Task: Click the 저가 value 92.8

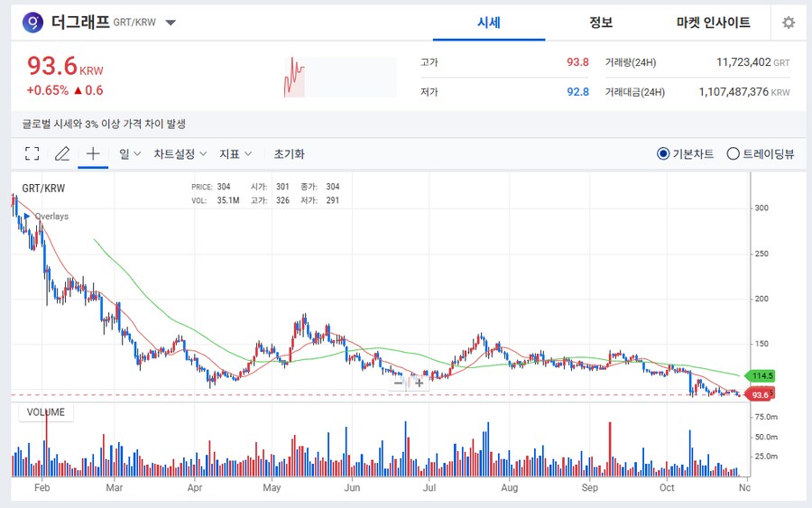Action: click(577, 92)
